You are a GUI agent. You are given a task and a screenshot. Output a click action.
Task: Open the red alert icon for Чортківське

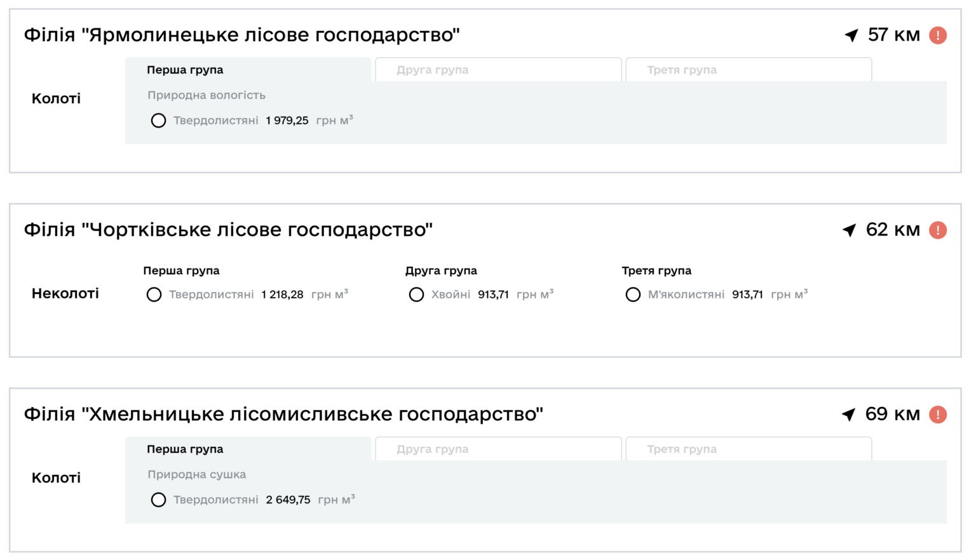point(938,230)
